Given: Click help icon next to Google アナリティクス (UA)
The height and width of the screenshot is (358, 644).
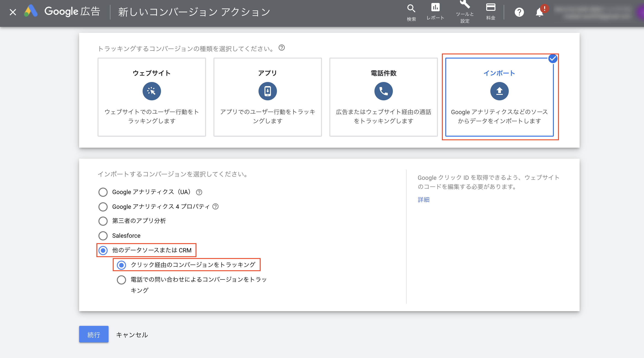Looking at the screenshot, I should point(199,192).
